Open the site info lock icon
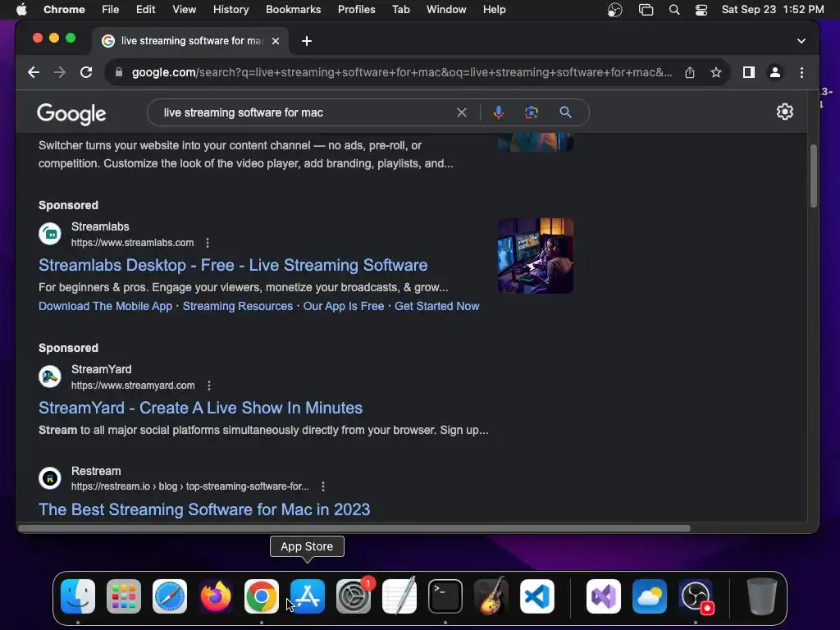Viewport: 840px width, 630px height. point(119,72)
